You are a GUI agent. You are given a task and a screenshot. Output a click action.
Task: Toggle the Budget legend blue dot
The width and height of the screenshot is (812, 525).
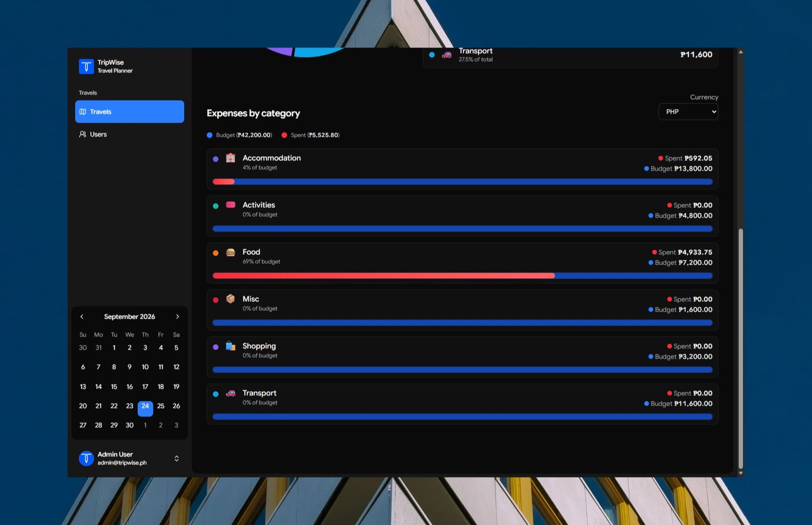(x=210, y=135)
